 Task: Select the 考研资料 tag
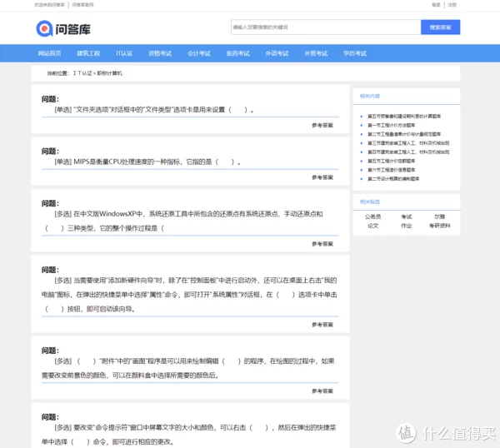pos(439,225)
